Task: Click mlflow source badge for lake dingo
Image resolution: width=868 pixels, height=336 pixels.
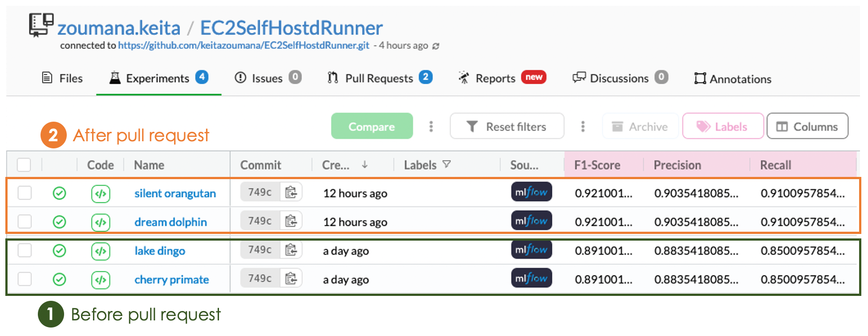Action: click(x=531, y=250)
